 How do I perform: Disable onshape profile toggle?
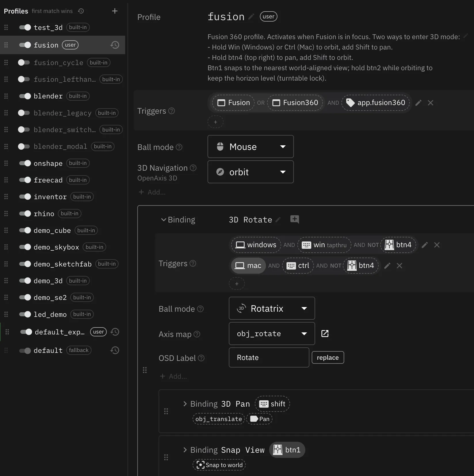pos(25,163)
